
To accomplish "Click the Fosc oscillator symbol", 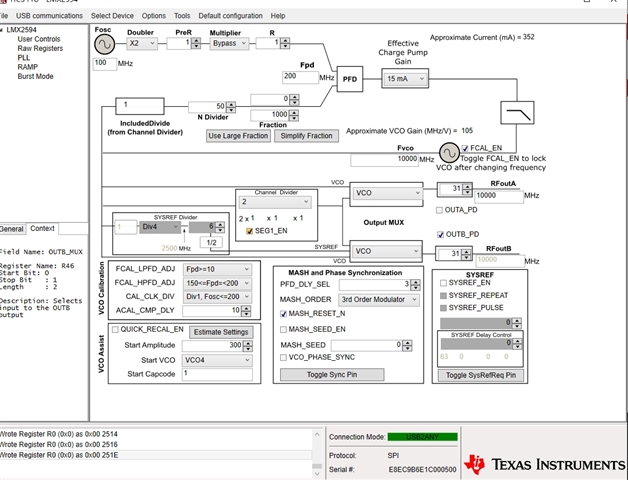I will (x=105, y=44).
